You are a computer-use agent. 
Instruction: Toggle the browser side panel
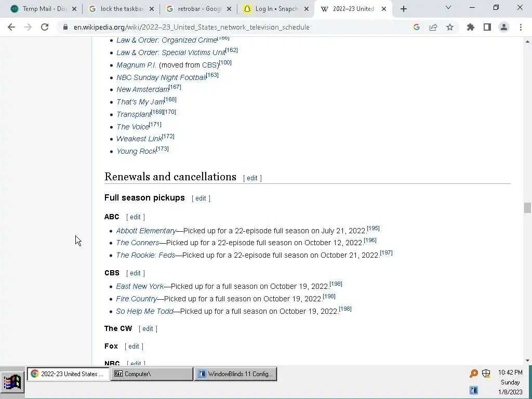click(x=487, y=27)
